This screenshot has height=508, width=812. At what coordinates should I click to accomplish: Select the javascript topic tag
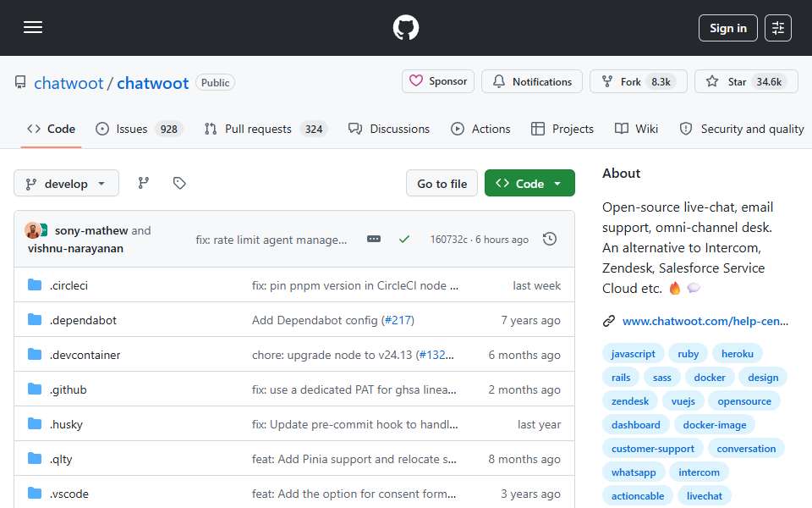633,354
